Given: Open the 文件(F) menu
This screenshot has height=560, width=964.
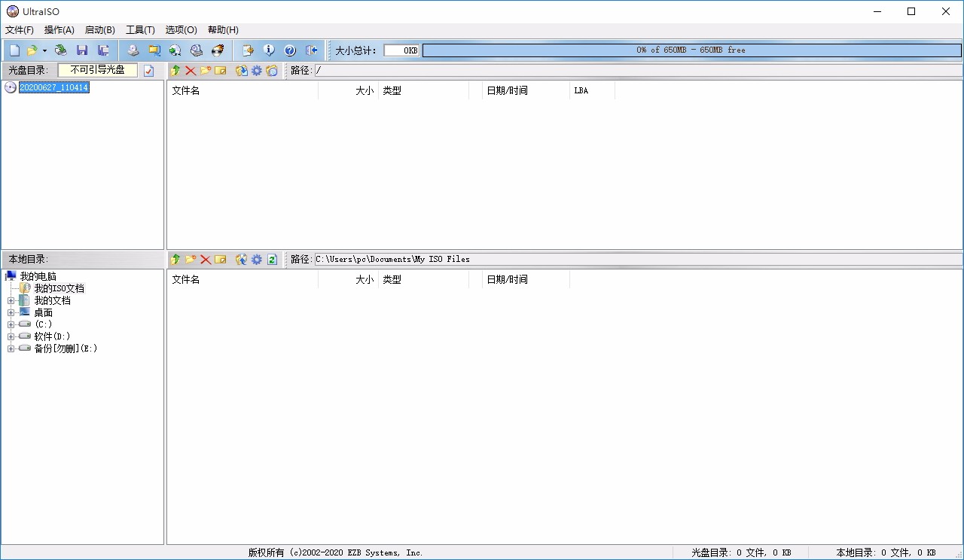Looking at the screenshot, I should 19,29.
